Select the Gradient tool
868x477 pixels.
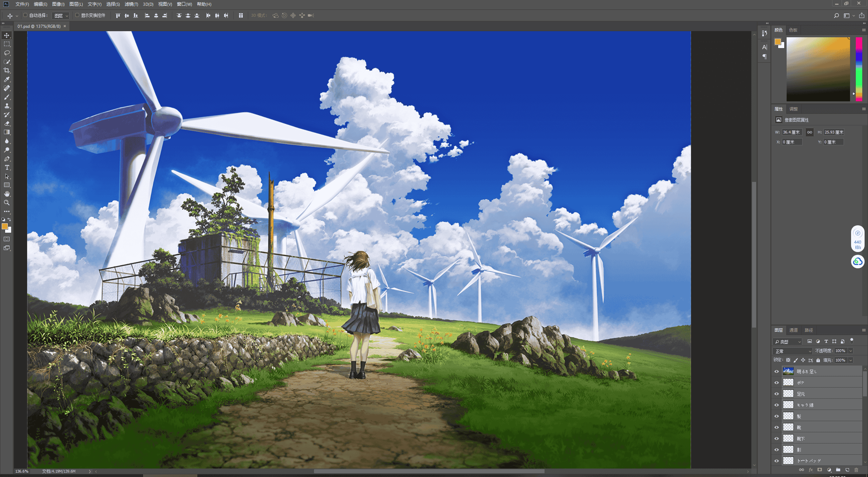(7, 132)
